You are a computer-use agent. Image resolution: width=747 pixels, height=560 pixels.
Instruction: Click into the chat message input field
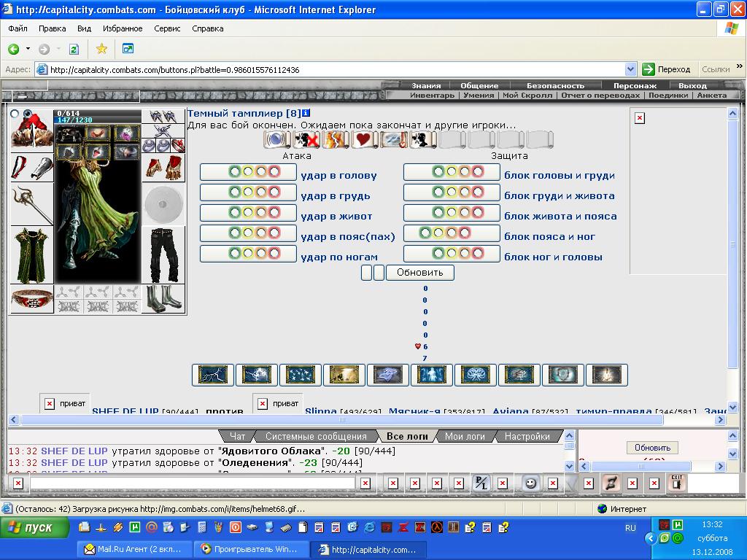[x=193, y=483]
